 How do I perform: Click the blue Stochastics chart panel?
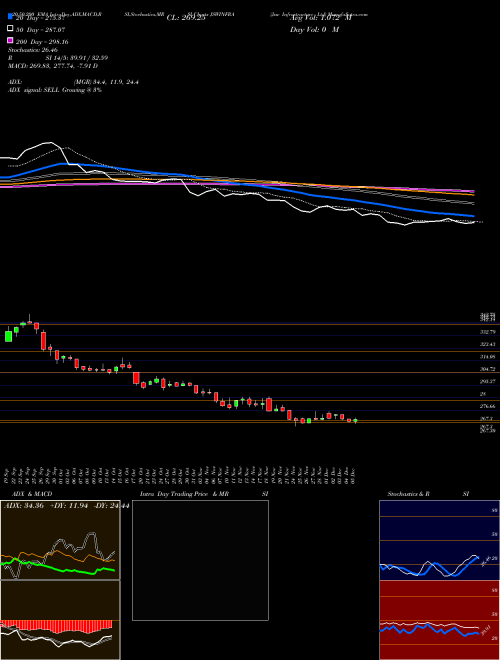click(439, 540)
